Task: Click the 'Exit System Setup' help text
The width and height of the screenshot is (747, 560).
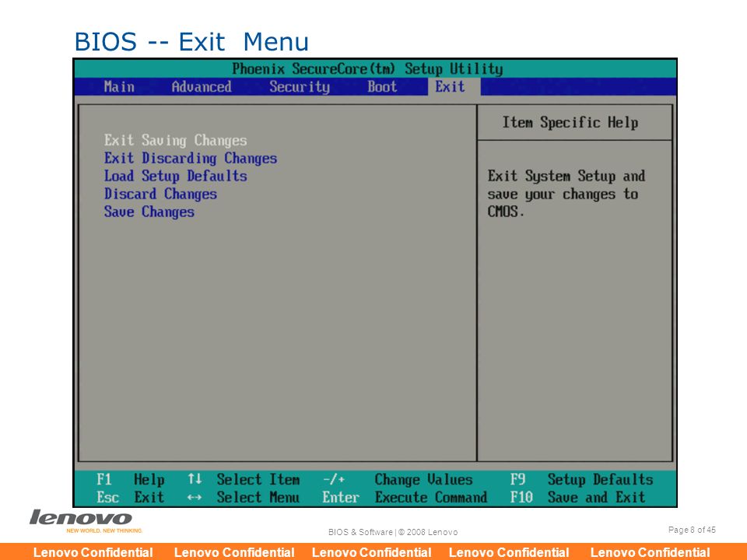Action: tap(566, 194)
